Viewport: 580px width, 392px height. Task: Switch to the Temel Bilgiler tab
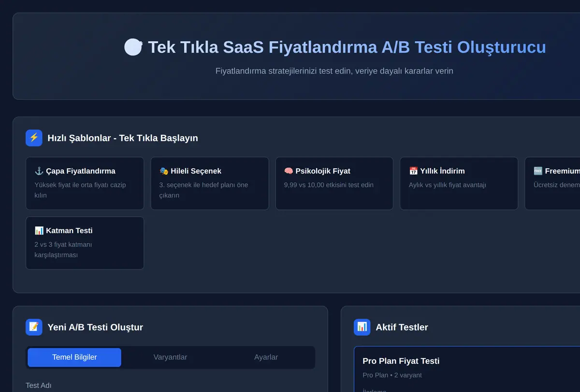[x=74, y=357]
